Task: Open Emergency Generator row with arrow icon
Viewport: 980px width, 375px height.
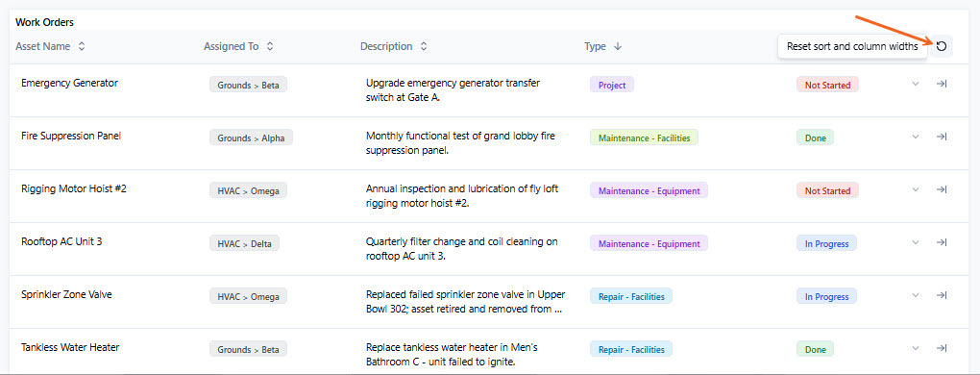Action: [942, 84]
